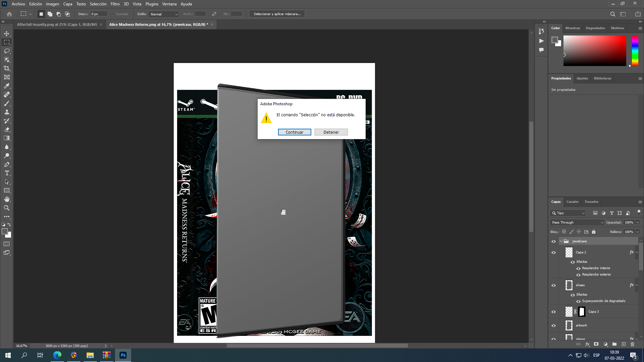Image resolution: width=644 pixels, height=362 pixels.
Task: Select the History Brush tool
Action: [7, 121]
